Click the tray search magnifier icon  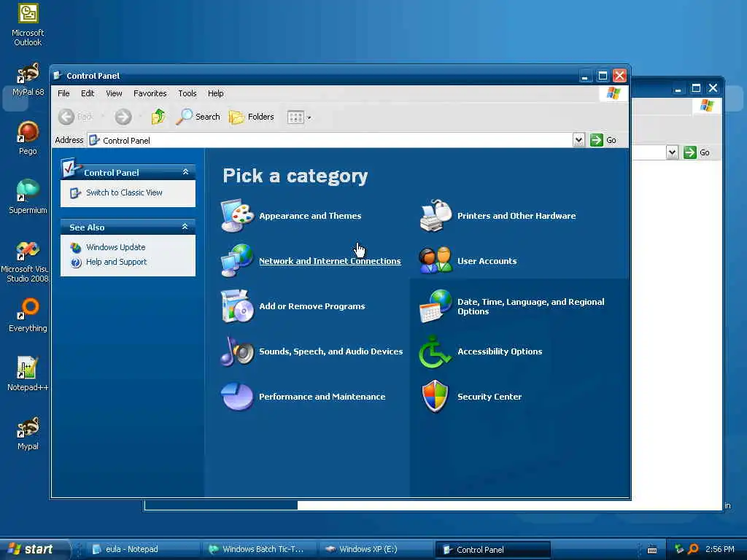click(694, 549)
